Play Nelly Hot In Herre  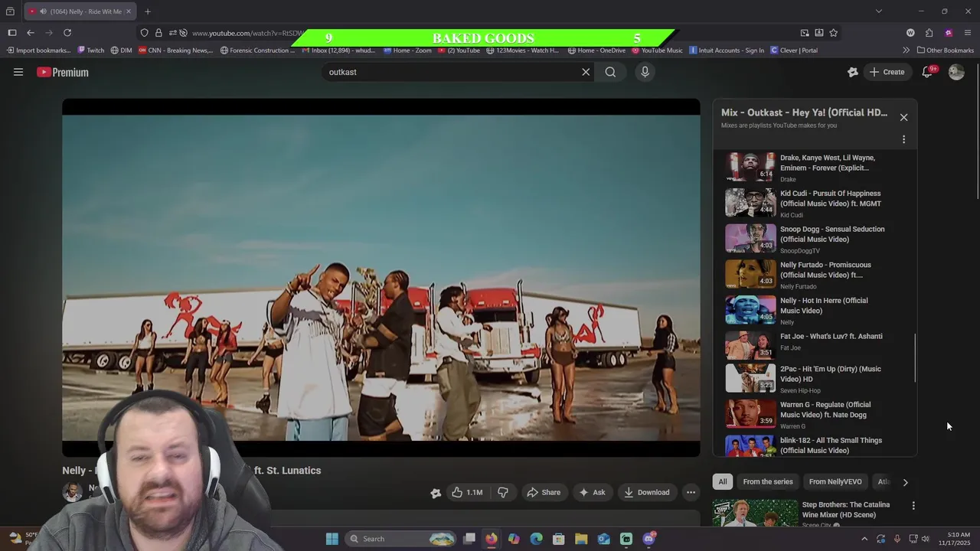[x=812, y=310]
